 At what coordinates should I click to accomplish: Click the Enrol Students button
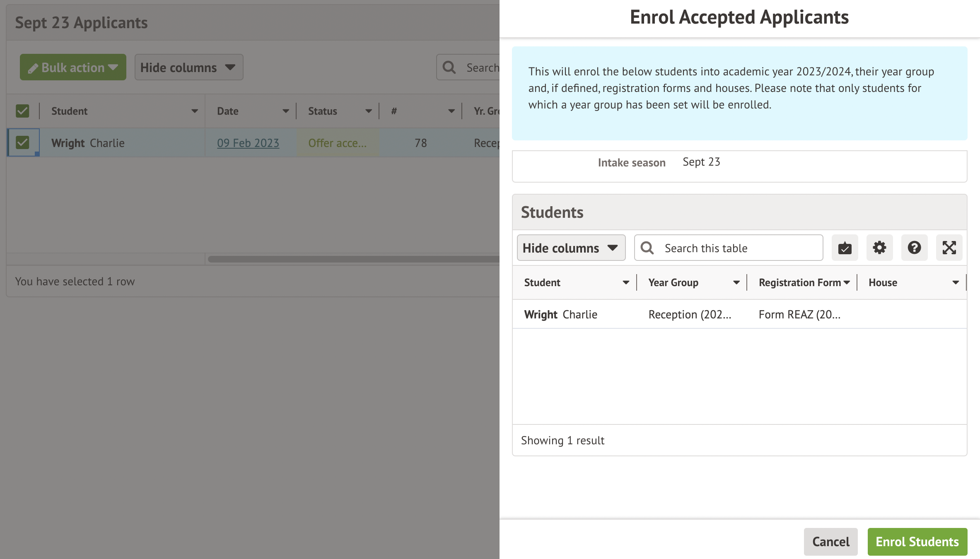917,542
